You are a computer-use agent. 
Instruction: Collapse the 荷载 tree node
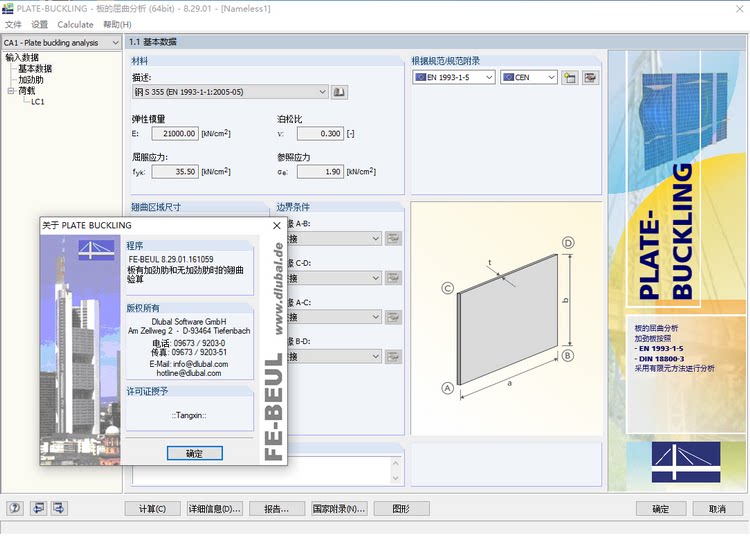coord(11,90)
